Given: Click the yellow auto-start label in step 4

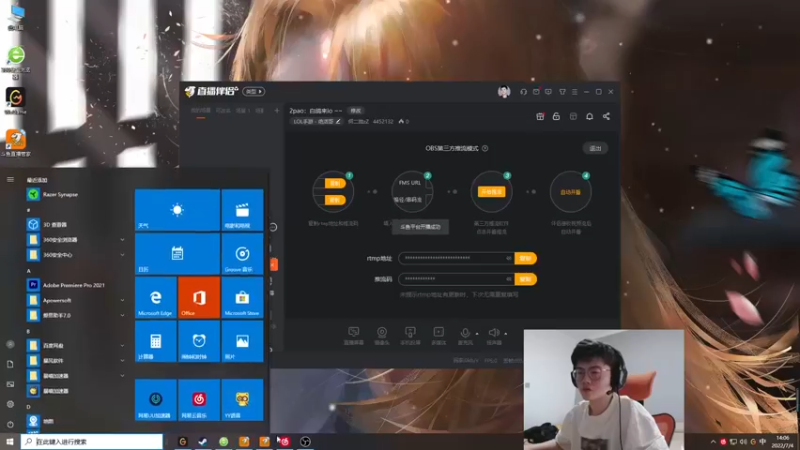Looking at the screenshot, I should 570,192.
